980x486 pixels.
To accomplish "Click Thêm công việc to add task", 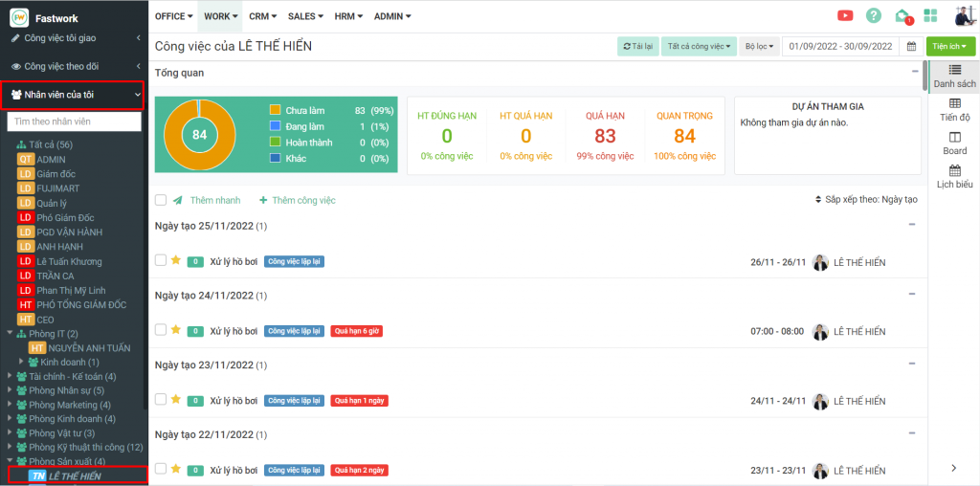I will [x=298, y=200].
